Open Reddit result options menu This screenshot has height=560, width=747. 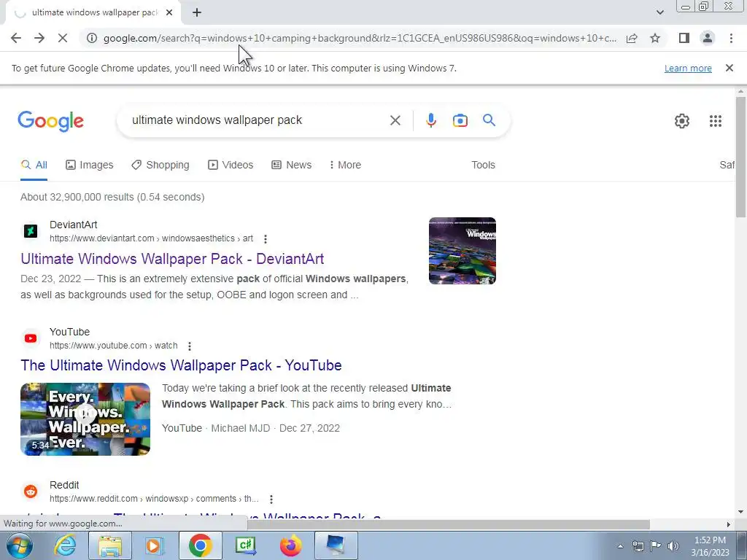tap(271, 499)
